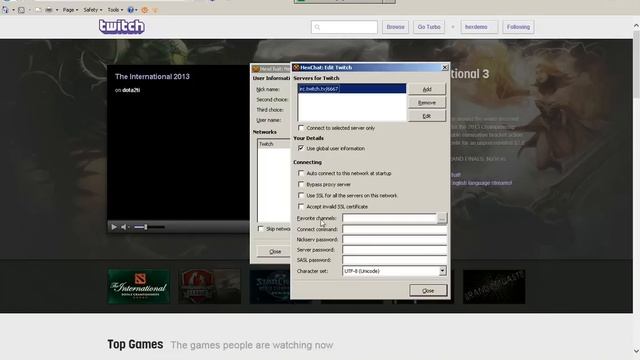Uncheck Use global user information
The width and height of the screenshot is (640, 360).
click(301, 148)
